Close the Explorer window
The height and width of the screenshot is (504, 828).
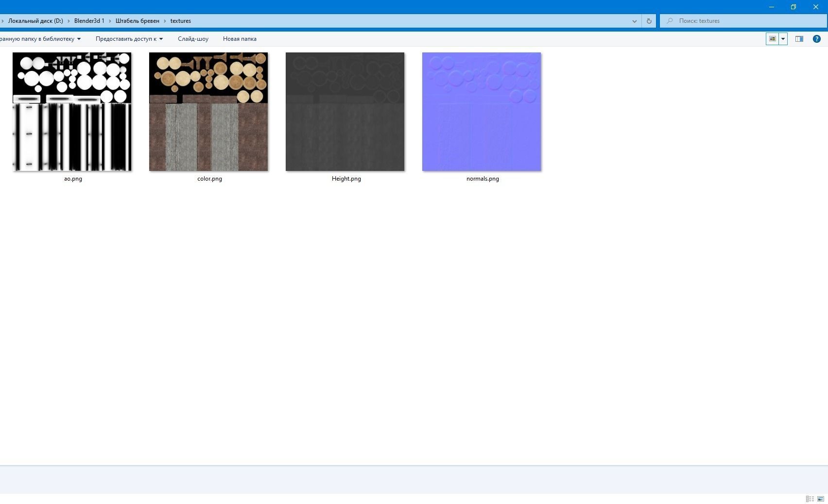click(816, 7)
